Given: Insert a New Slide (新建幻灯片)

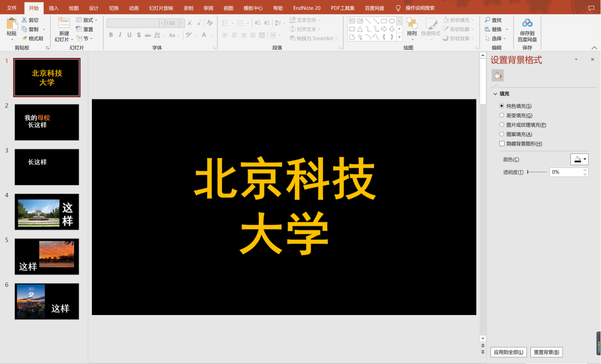Looking at the screenshot, I should [x=63, y=30].
